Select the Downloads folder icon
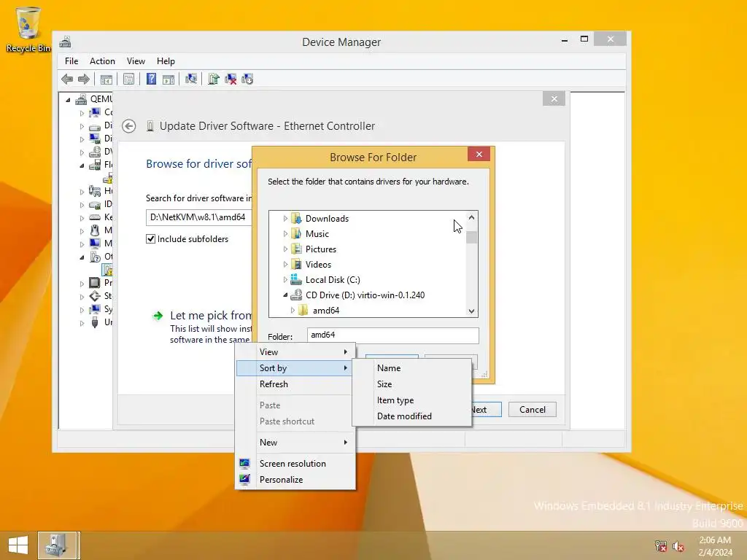 coord(296,219)
